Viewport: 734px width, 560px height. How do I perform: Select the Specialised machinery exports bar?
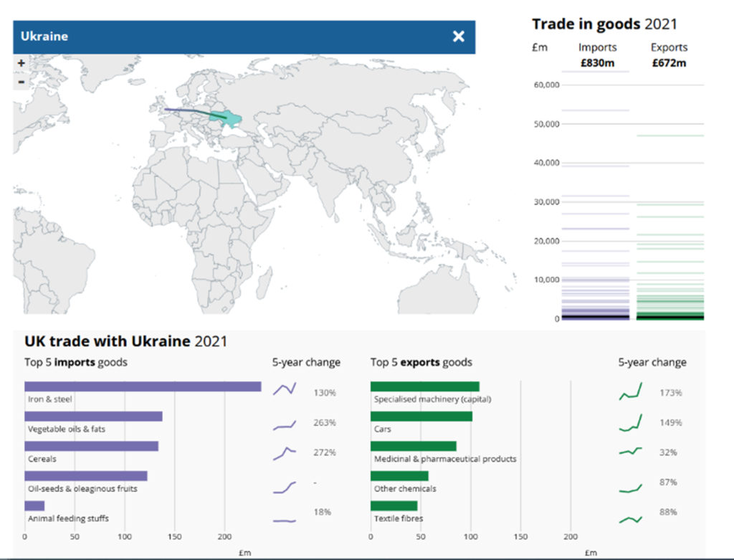point(424,386)
